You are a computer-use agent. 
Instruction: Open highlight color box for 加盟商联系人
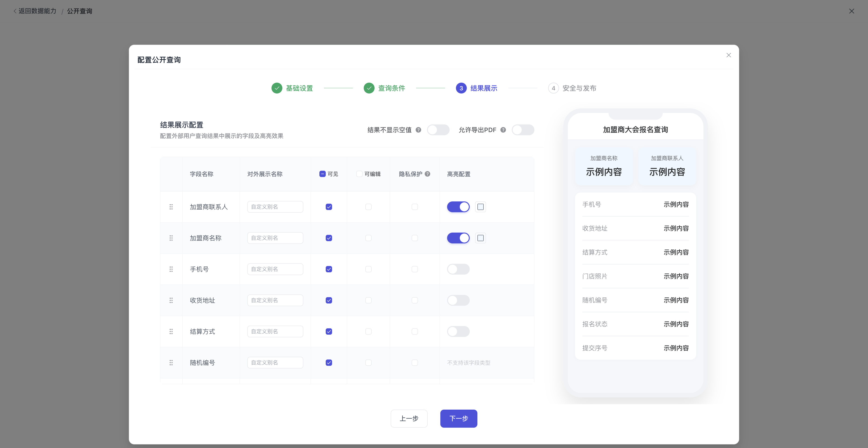pos(481,207)
